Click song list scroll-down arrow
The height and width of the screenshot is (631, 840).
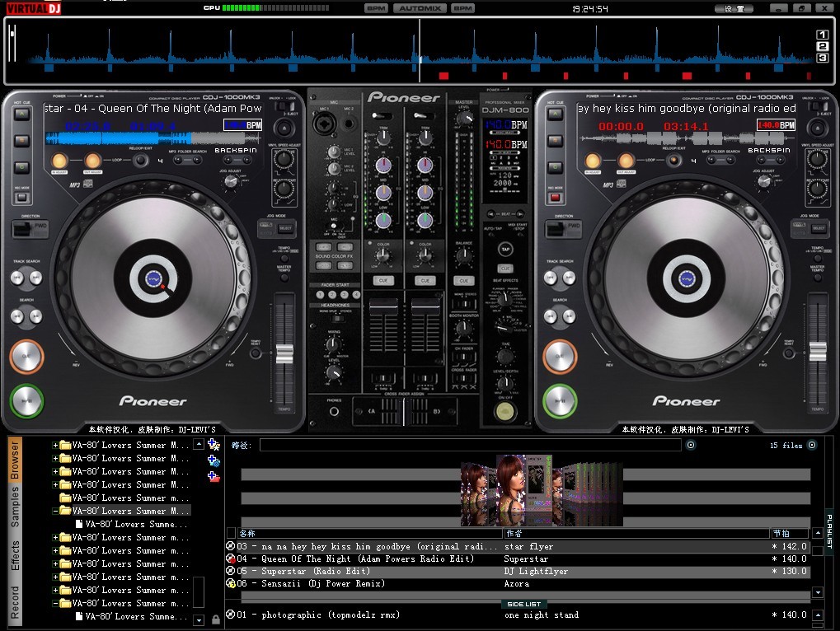click(x=818, y=592)
